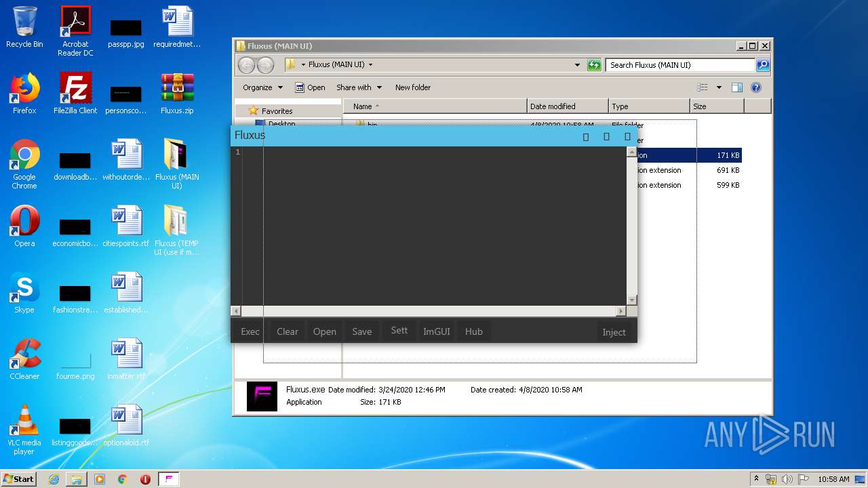Click the taskbar clock 10:58 AM
Viewport: 868px width, 488px height.
pos(833,479)
